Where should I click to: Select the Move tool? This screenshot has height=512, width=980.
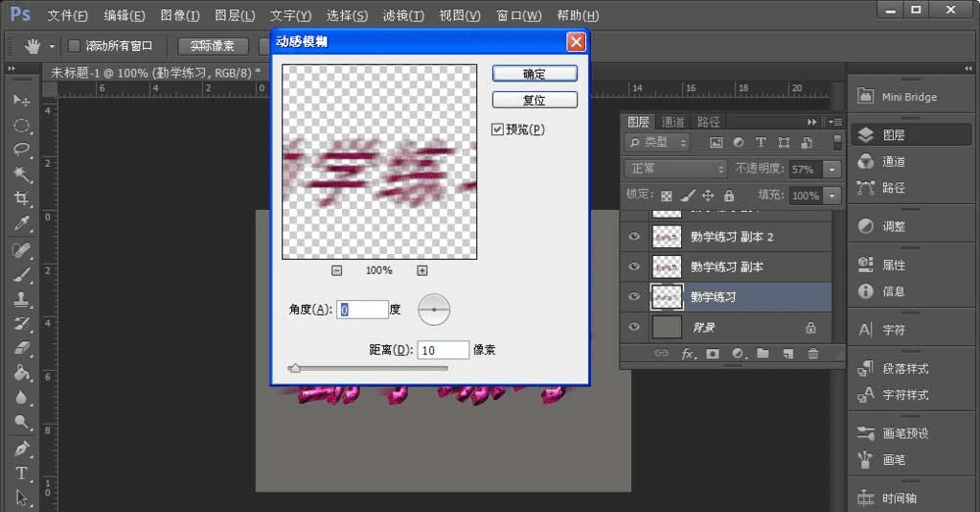22,100
